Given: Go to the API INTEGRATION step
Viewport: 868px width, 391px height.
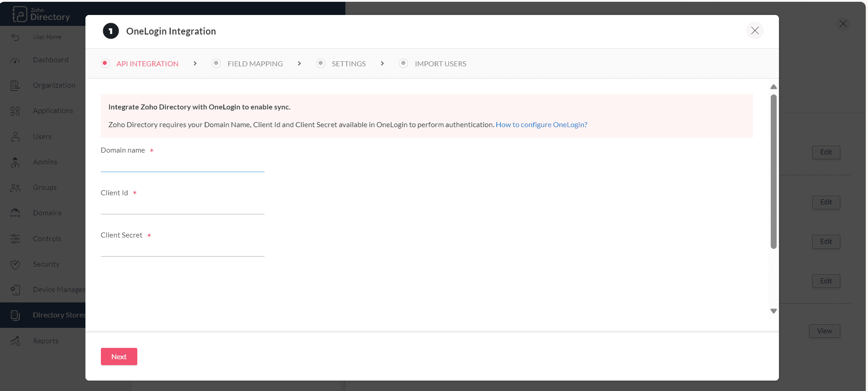Looking at the screenshot, I should point(147,64).
